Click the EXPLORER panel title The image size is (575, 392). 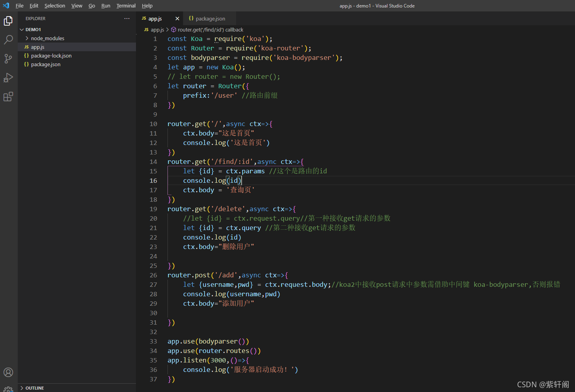click(x=35, y=19)
